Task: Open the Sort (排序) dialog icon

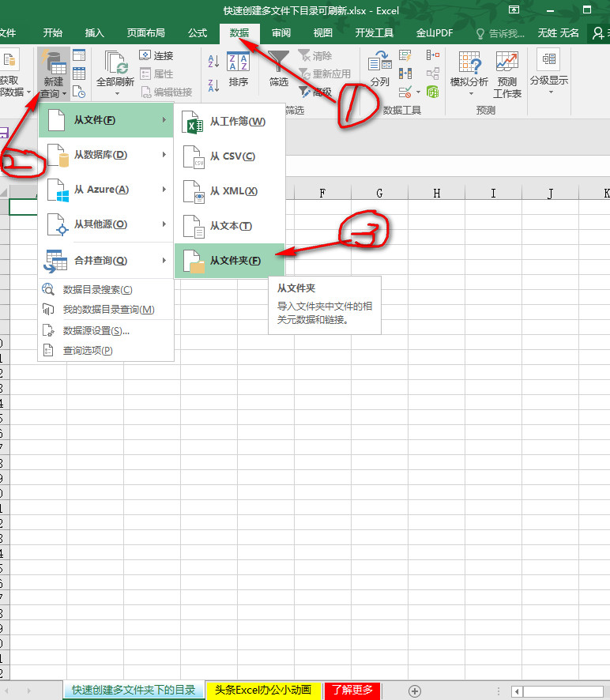Action: 238,70
